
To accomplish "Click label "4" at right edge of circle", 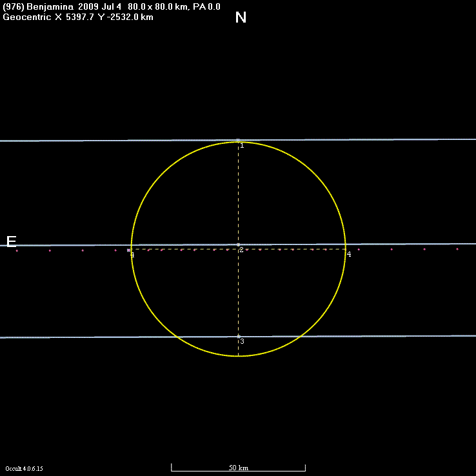I will [349, 254].
